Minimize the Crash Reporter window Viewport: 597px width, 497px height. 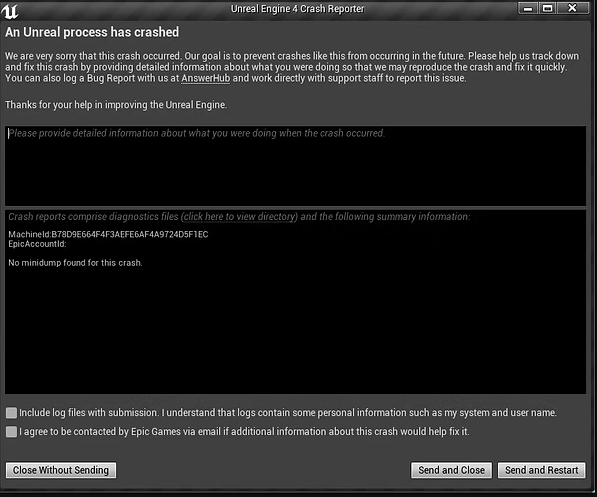tap(528, 8)
